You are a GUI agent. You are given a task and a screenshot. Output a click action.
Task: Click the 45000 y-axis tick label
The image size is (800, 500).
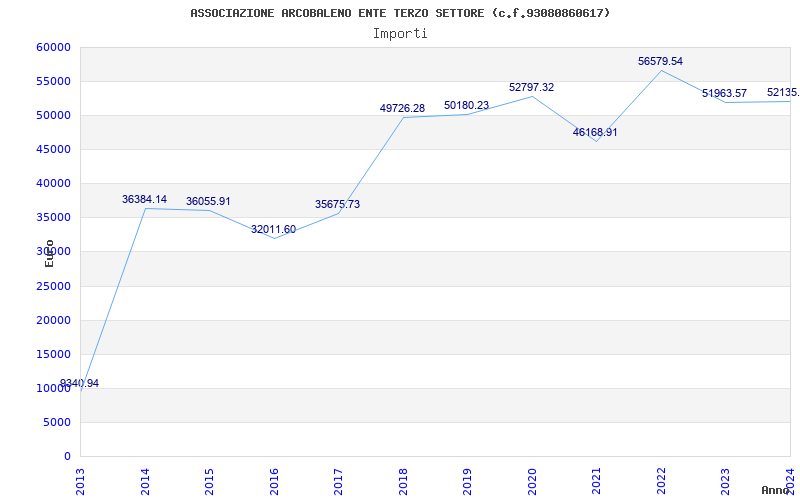point(54,149)
